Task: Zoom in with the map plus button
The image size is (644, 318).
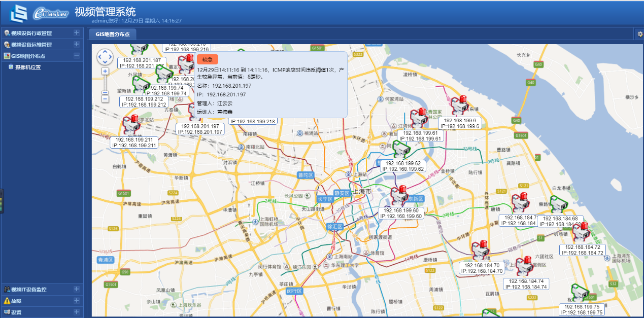Action: click(x=105, y=72)
